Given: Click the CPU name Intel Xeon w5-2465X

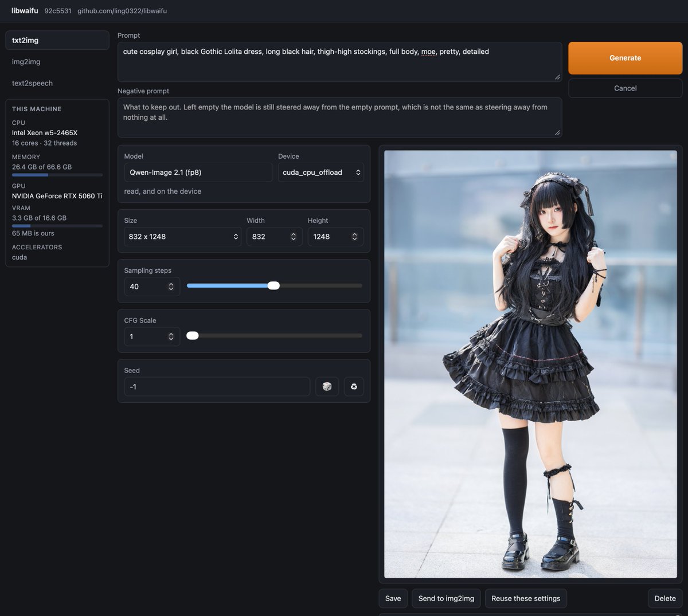Looking at the screenshot, I should click(x=45, y=133).
